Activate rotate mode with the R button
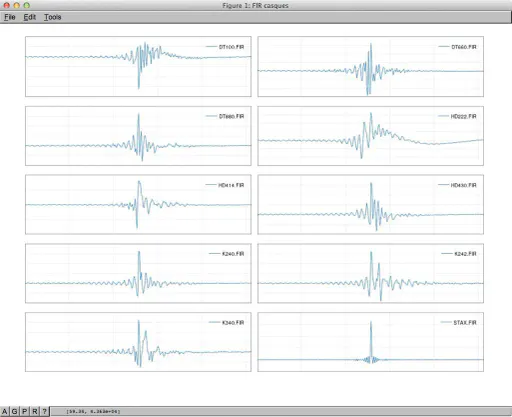Image resolution: width=512 pixels, height=417 pixels. click(x=35, y=411)
